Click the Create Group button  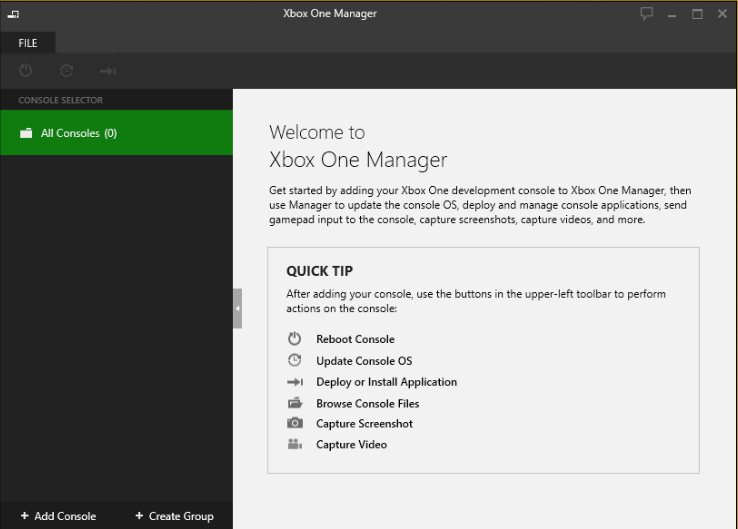pos(174,516)
